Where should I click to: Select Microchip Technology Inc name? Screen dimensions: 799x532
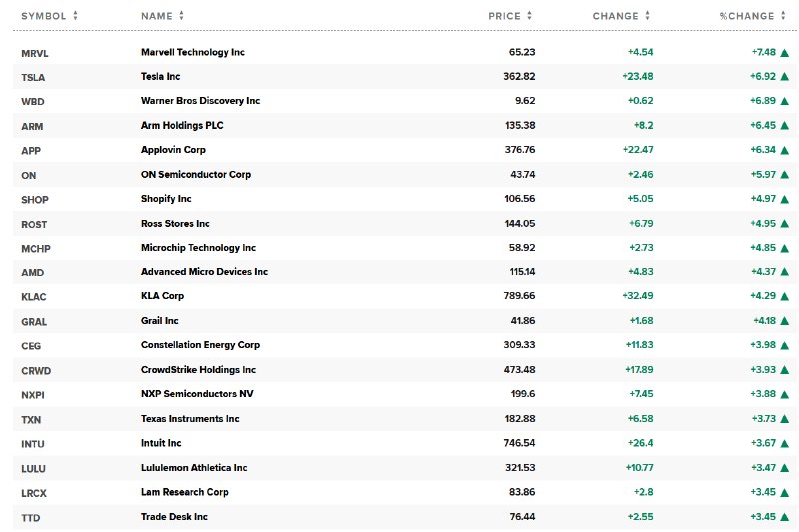pyautogui.click(x=198, y=248)
